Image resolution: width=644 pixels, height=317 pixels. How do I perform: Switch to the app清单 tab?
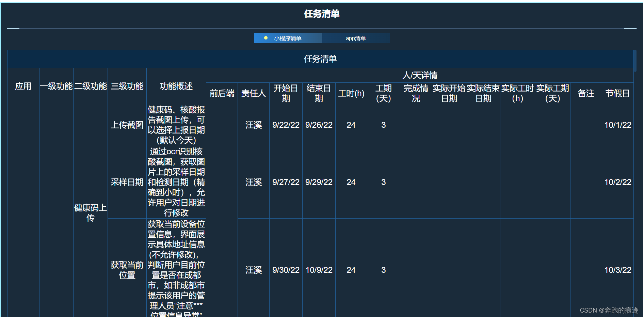(x=356, y=38)
